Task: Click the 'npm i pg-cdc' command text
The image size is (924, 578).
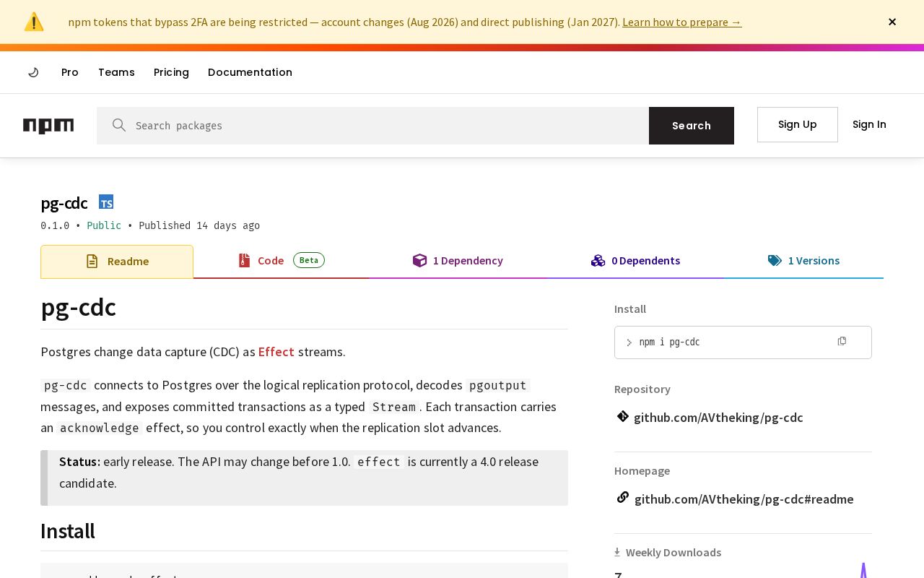Action: pyautogui.click(x=669, y=342)
